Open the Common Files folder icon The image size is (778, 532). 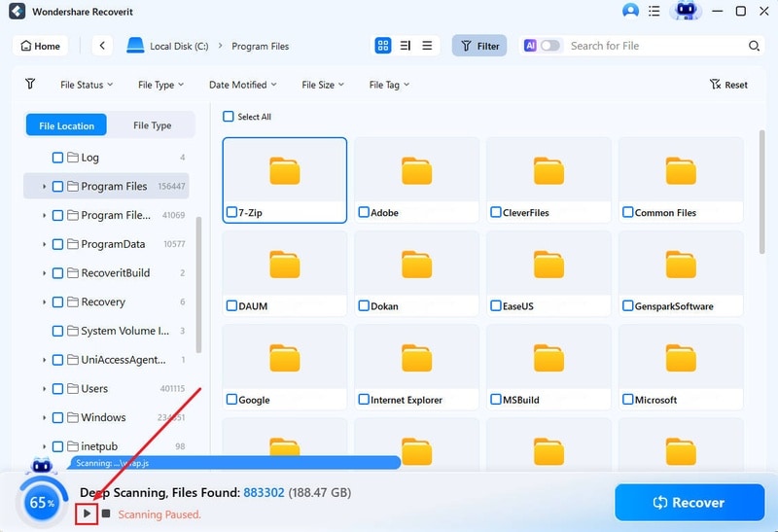681,171
